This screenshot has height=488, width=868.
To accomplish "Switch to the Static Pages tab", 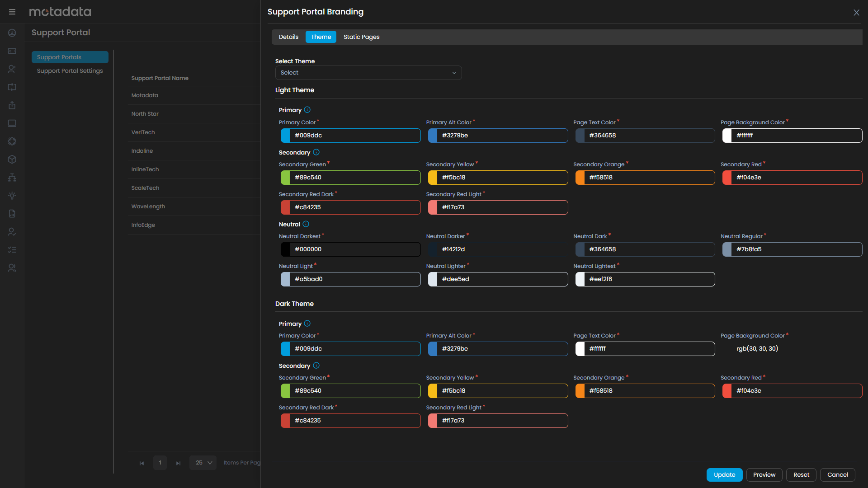I will 361,37.
